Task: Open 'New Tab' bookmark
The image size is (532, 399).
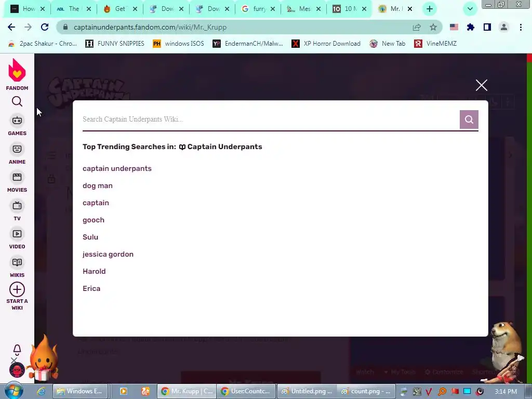Action: [388, 44]
